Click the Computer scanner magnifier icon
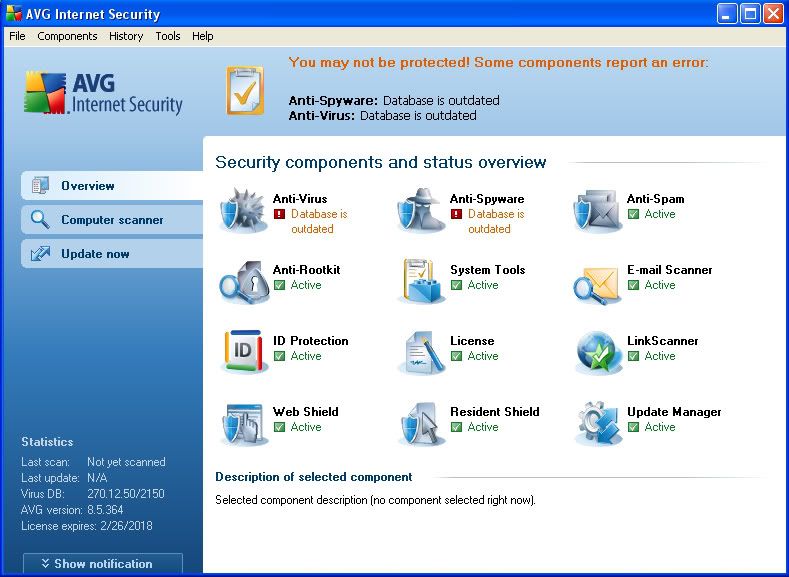Viewport: 789px width, 577px height. [40, 219]
